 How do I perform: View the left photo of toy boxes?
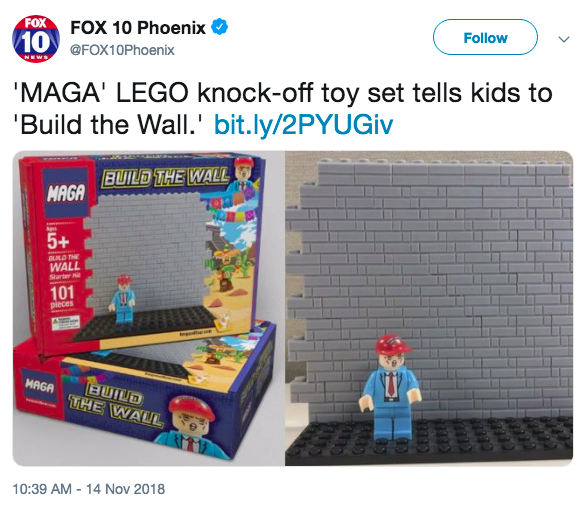coord(148,308)
